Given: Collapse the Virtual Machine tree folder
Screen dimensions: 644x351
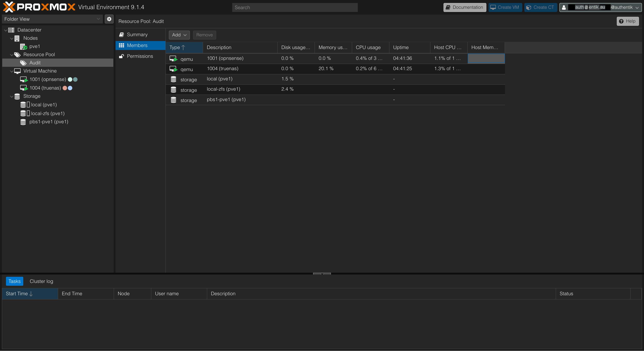Looking at the screenshot, I should (x=12, y=71).
